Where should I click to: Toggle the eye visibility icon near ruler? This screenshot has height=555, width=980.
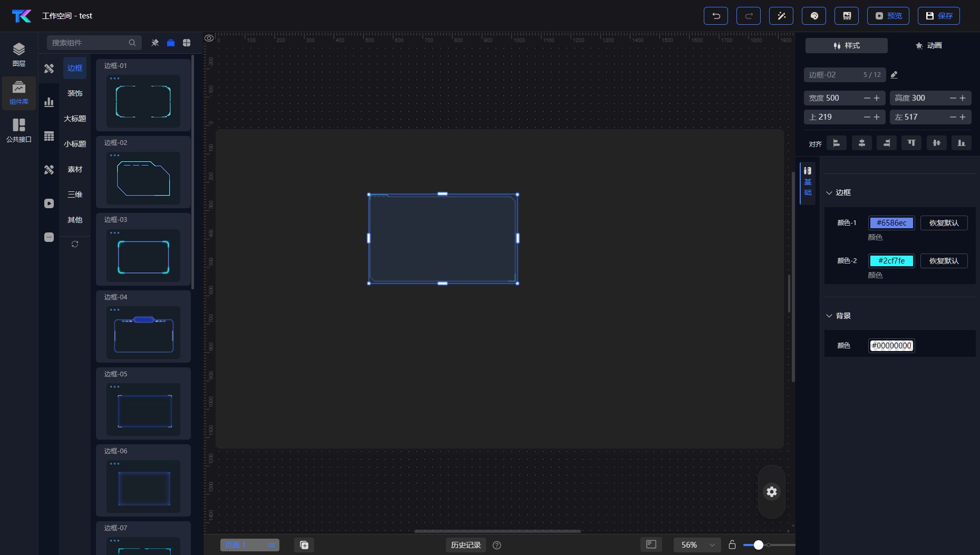[209, 38]
